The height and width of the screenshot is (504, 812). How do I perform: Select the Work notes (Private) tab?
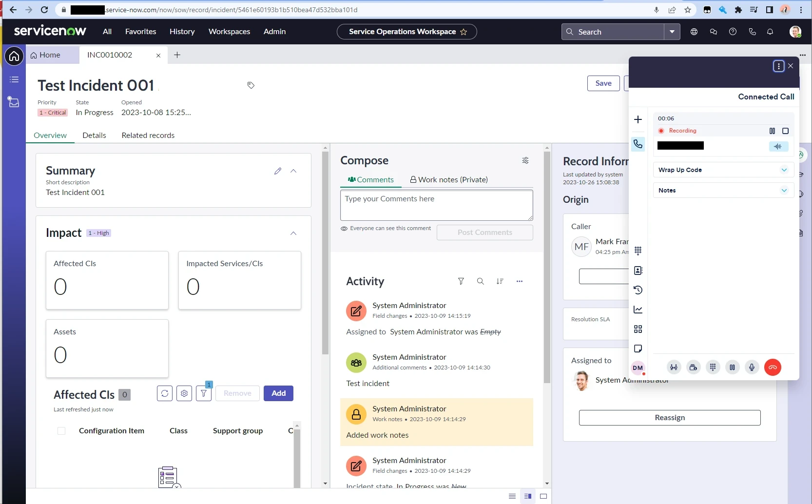click(x=449, y=180)
